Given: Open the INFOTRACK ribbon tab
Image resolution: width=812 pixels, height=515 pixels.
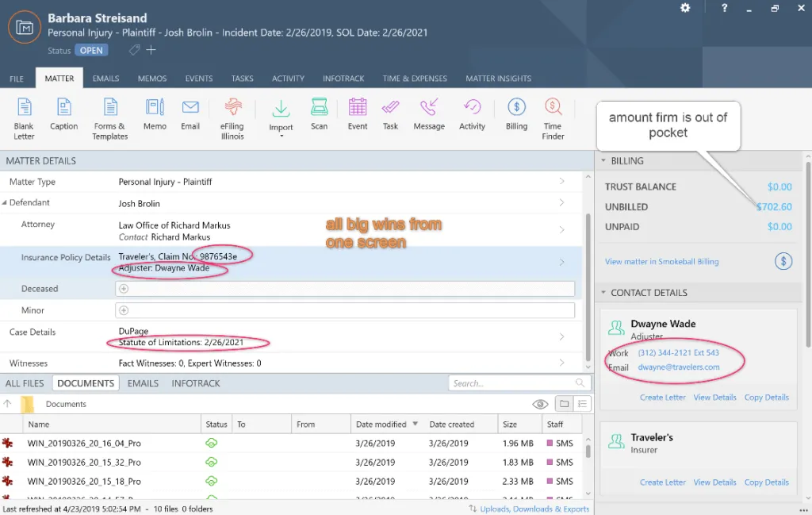Looking at the screenshot, I should [x=343, y=79].
